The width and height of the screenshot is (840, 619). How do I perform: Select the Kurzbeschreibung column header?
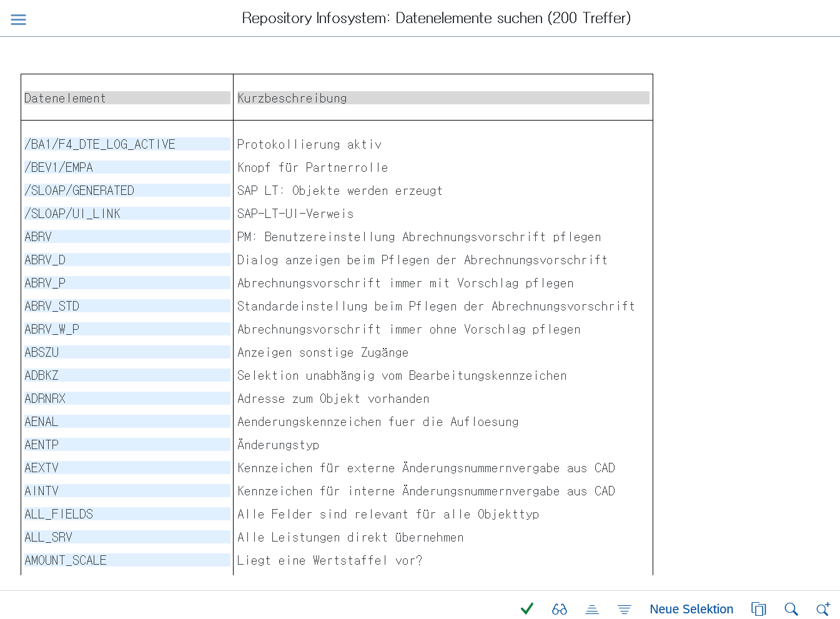click(x=443, y=98)
